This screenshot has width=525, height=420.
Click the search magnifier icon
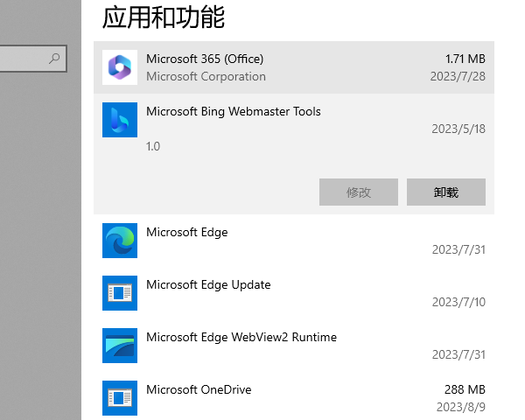[x=55, y=59]
